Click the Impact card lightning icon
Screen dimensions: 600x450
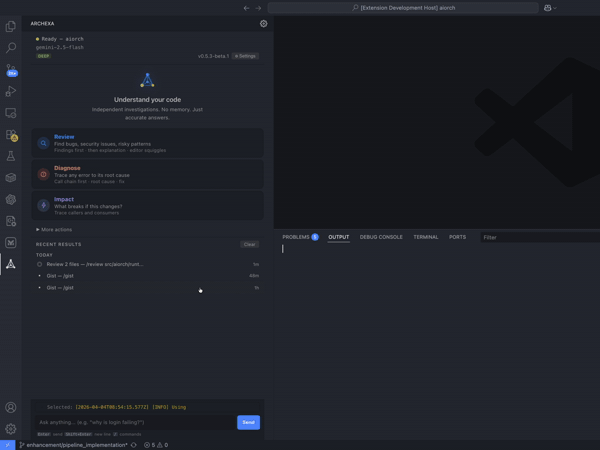point(44,205)
